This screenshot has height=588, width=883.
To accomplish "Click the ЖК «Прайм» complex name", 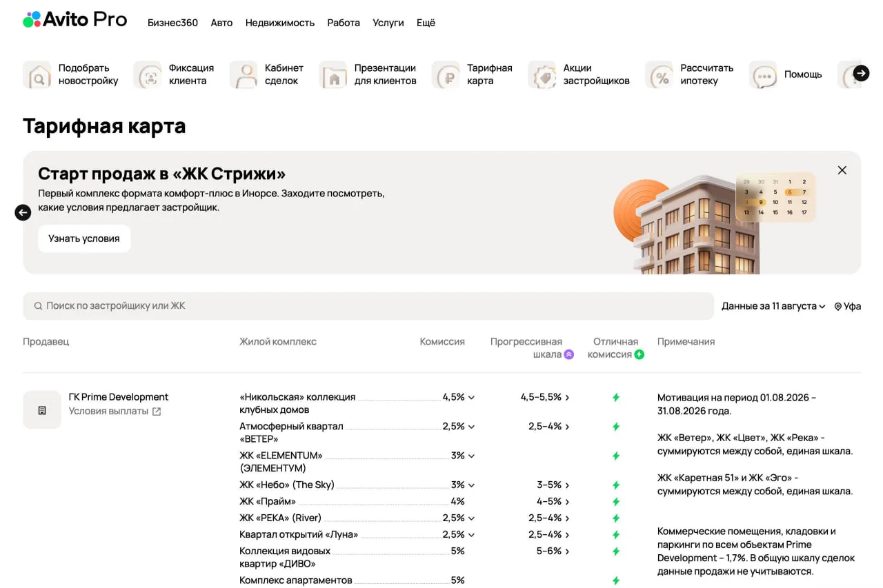I will (x=268, y=501).
